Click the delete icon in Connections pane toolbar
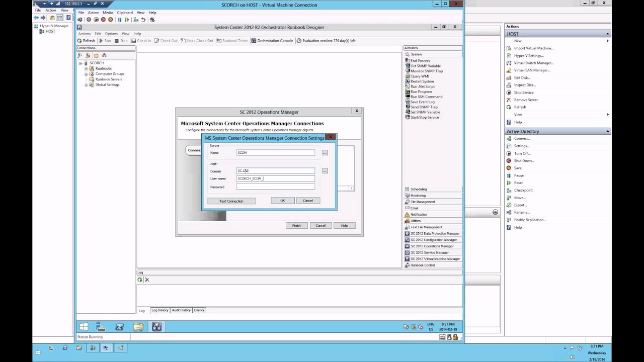 [88, 55]
